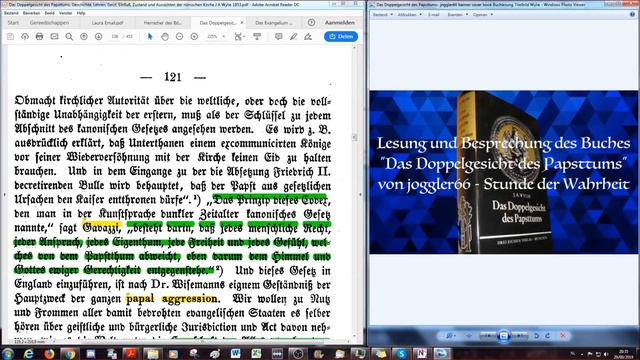Zoom out with the minus icon
640x360 pixels.
[179, 37]
